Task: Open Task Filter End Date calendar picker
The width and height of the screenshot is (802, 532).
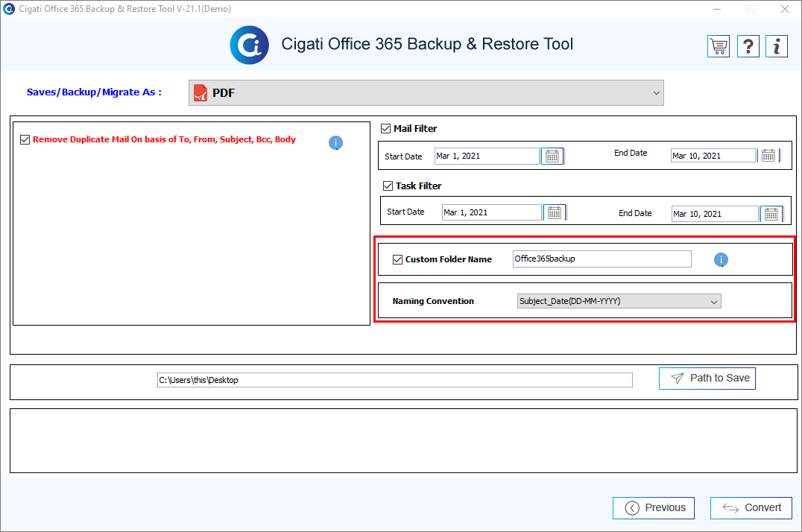Action: click(772, 214)
